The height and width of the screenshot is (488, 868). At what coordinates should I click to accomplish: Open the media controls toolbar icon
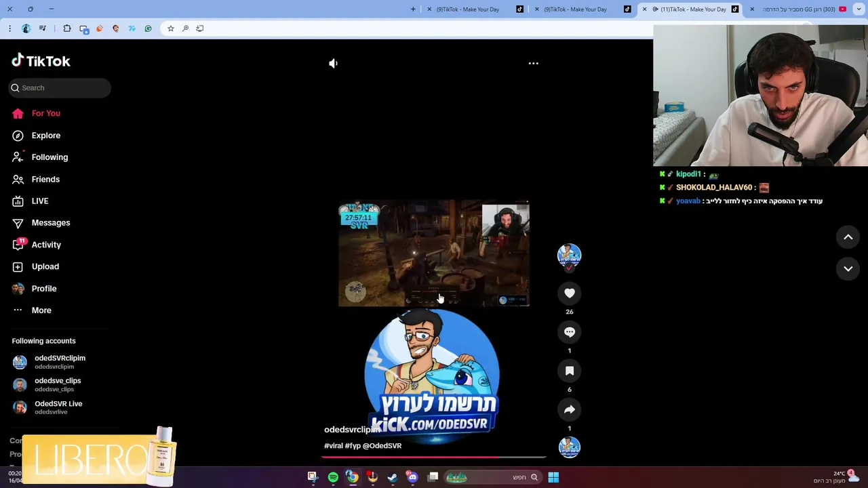(43, 28)
